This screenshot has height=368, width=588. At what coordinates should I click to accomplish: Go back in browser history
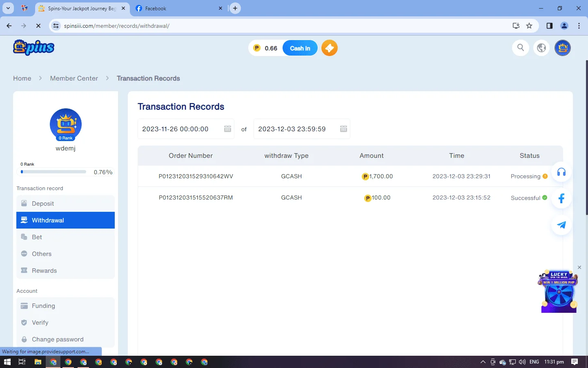pos(9,26)
